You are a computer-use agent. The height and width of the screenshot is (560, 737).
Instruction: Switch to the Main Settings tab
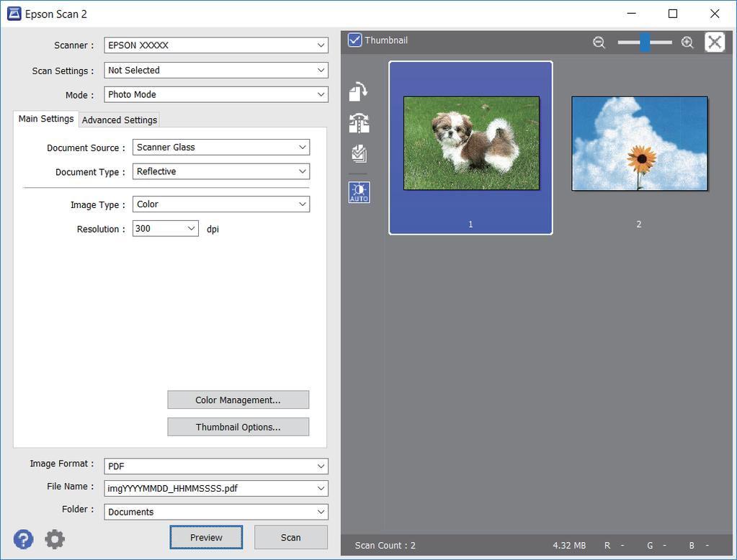[46, 119]
